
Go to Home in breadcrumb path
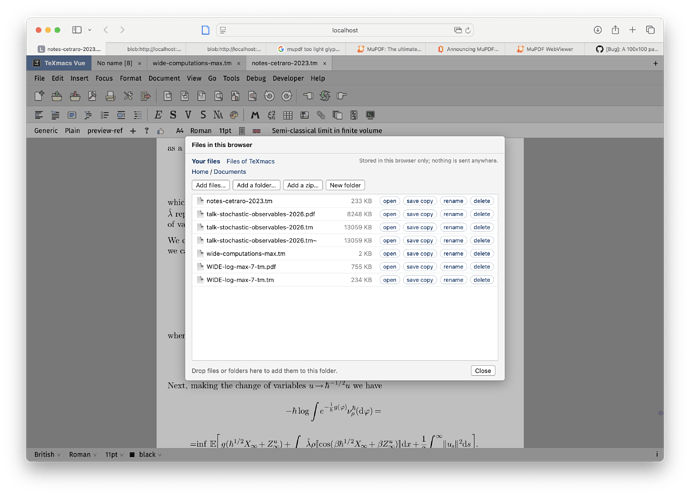(200, 172)
